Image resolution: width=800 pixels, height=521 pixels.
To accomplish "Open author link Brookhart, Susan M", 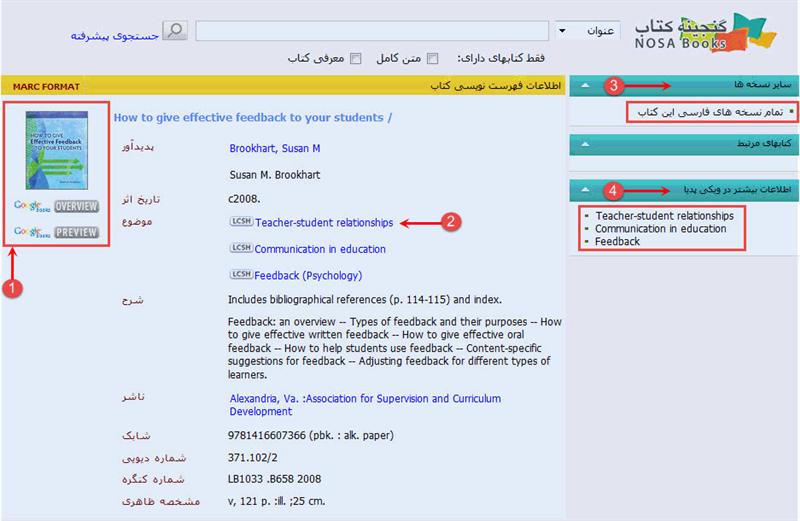I will point(275,149).
